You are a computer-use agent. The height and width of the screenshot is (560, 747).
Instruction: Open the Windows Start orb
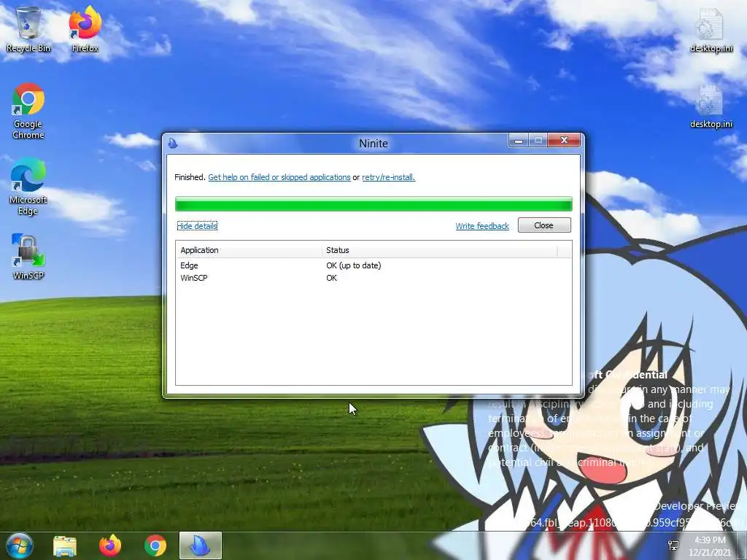[19, 545]
